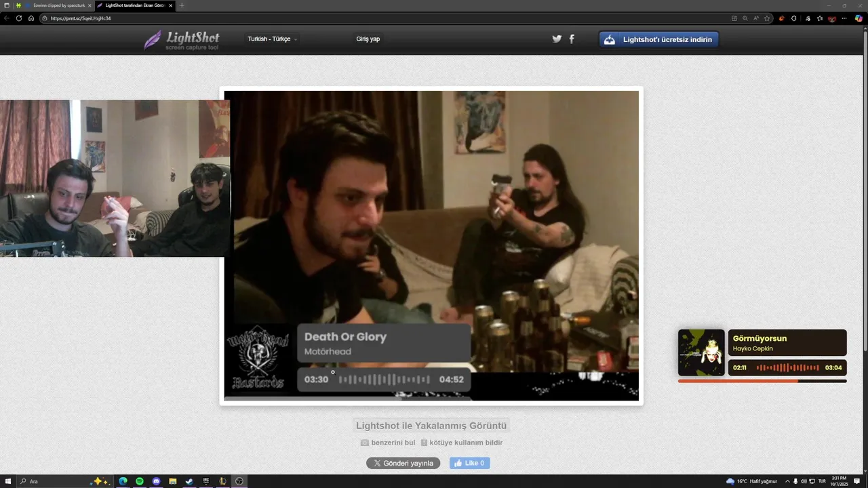Open the volume icon in system tray
The width and height of the screenshot is (868, 488).
pos(804,481)
